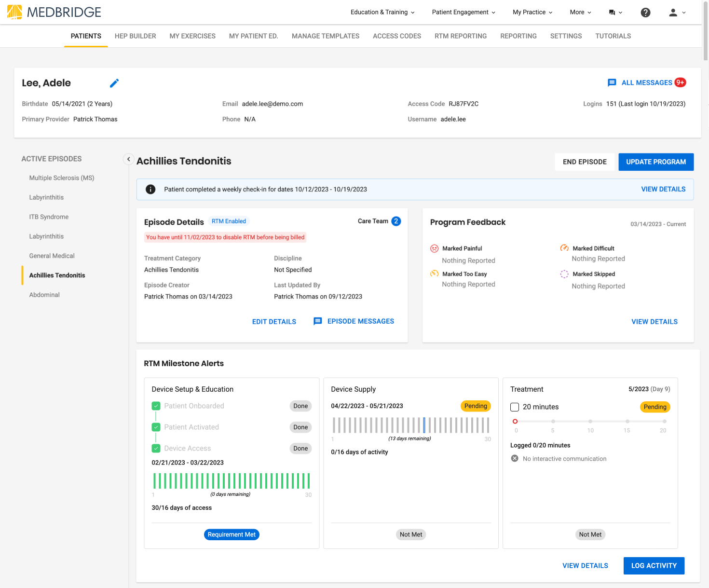
Task: Open the chat messages icon in header
Action: pyautogui.click(x=615, y=13)
